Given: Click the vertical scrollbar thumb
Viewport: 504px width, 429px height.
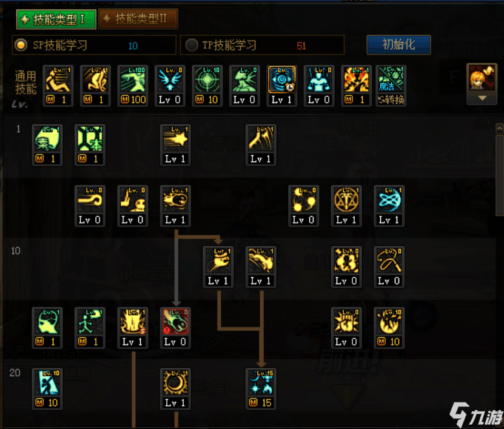Looking at the screenshot, I should coord(499,175).
